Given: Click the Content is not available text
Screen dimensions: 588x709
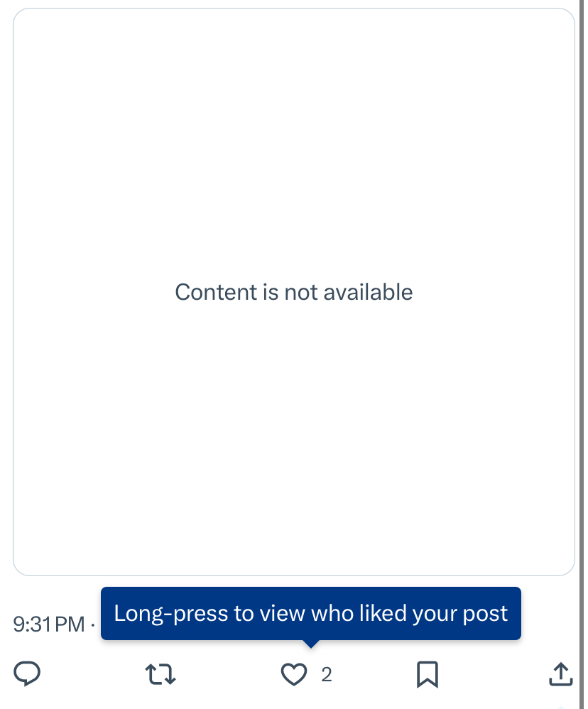Looking at the screenshot, I should 294,292.
